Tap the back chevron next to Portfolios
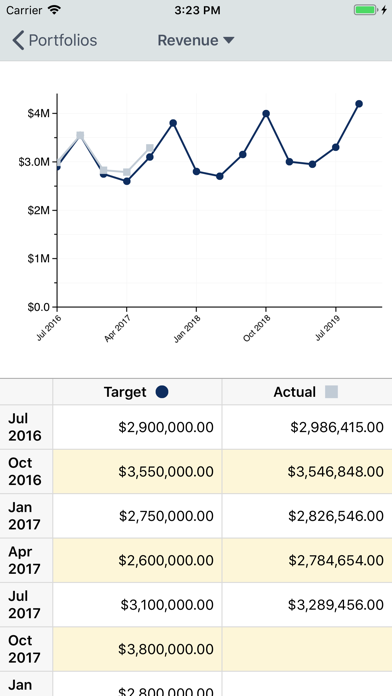Image resolution: width=392 pixels, height=696 pixels. coord(18,40)
